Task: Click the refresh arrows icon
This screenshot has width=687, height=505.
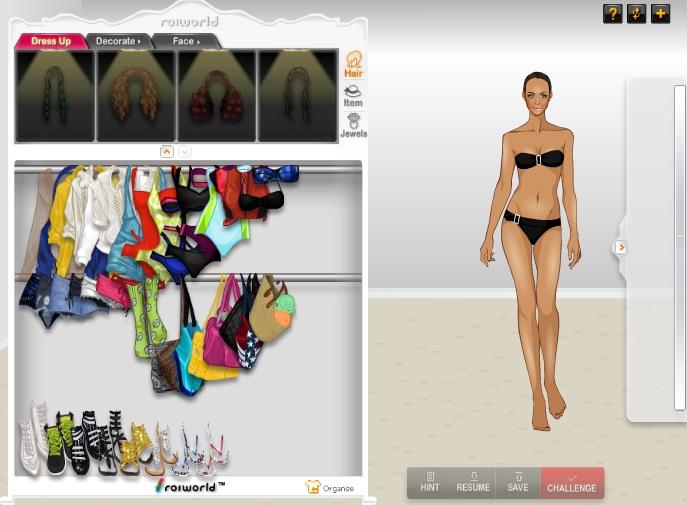Action: pyautogui.click(x=637, y=13)
